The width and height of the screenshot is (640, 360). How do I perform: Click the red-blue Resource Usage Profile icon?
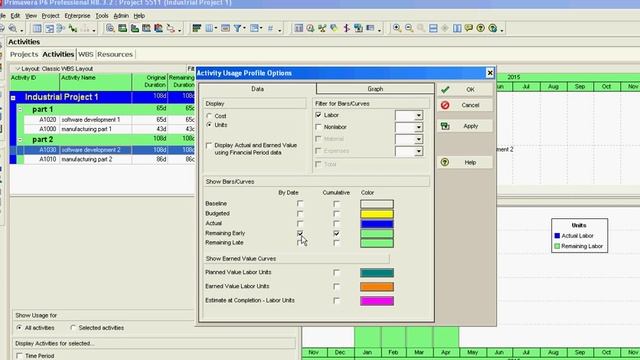coord(158,28)
